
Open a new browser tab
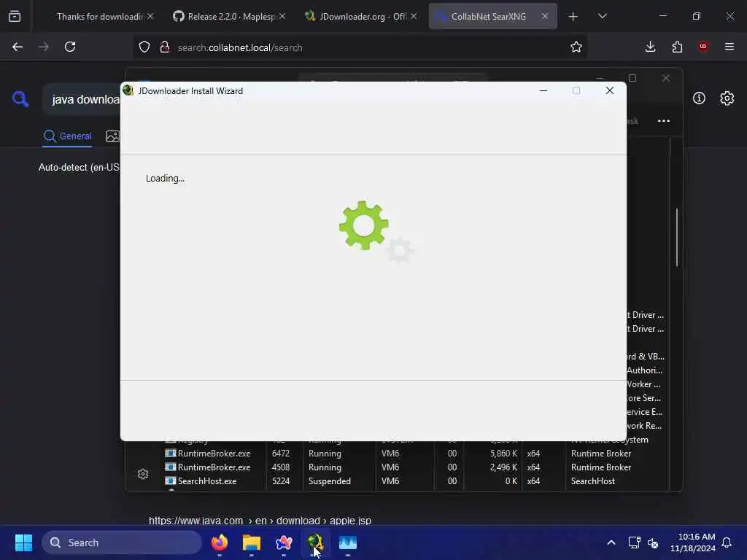click(573, 17)
